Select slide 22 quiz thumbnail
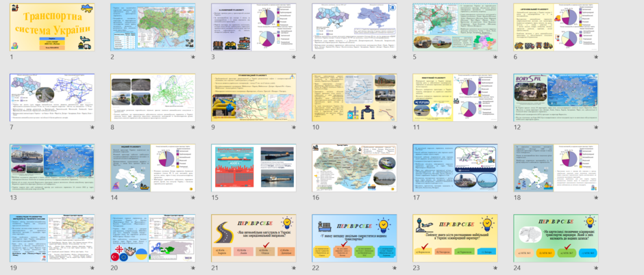Image resolution: width=644 pixels, height=275 pixels. click(354, 238)
